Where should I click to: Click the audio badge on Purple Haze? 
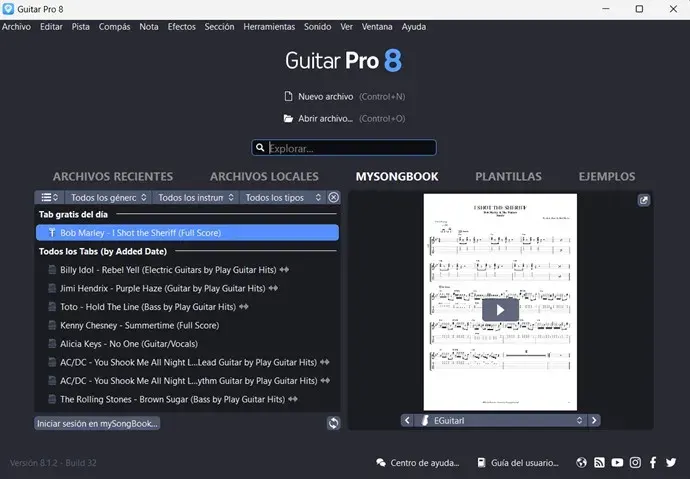(x=273, y=288)
